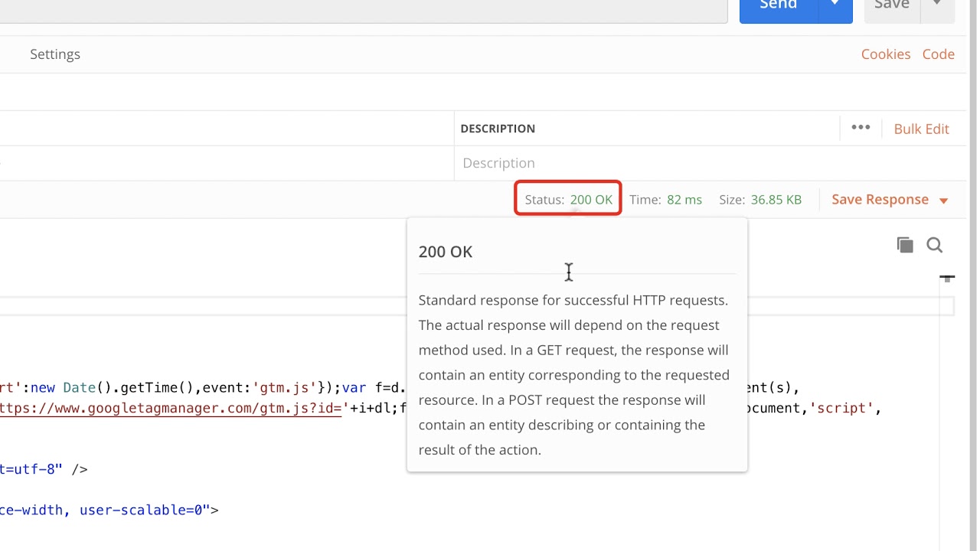Copy response with the copy icon
The width and height of the screenshot is (980, 551).
pyautogui.click(x=905, y=245)
